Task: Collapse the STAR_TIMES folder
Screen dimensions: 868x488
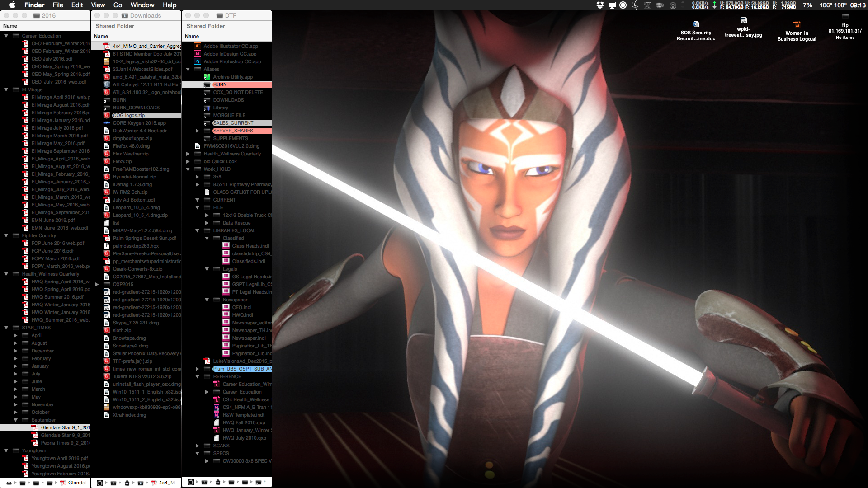Action: coord(6,328)
